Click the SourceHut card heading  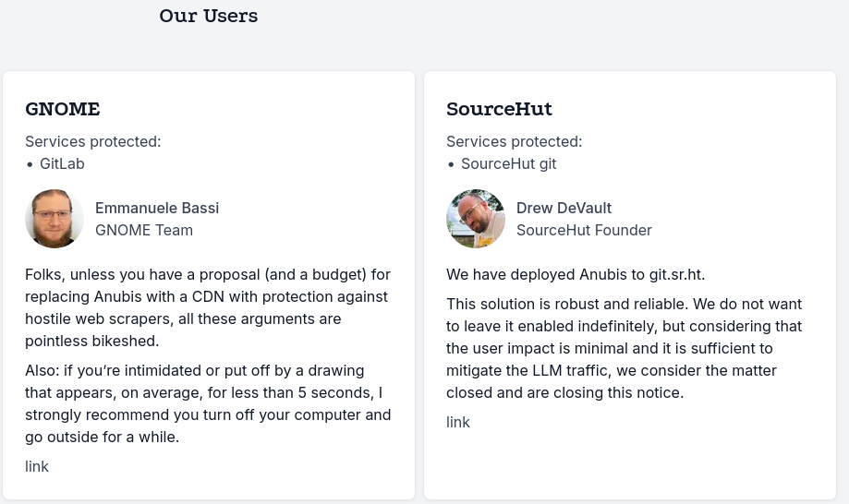(499, 109)
